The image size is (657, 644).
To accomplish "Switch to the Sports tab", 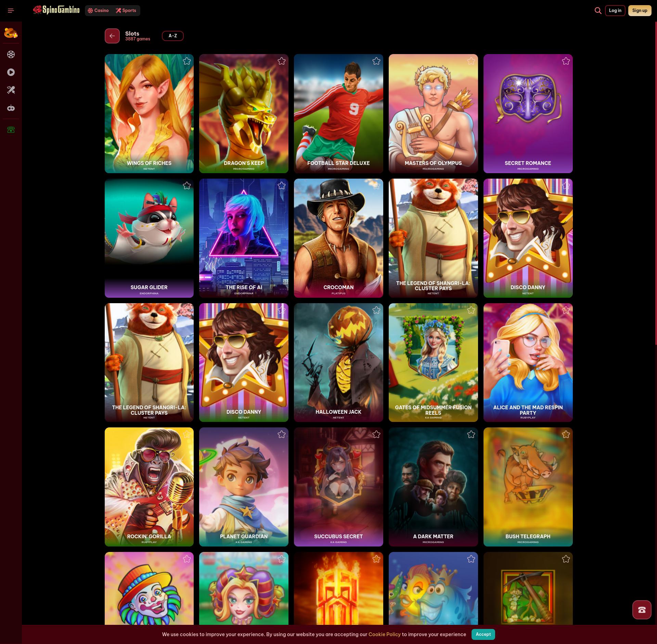I will pyautogui.click(x=126, y=11).
